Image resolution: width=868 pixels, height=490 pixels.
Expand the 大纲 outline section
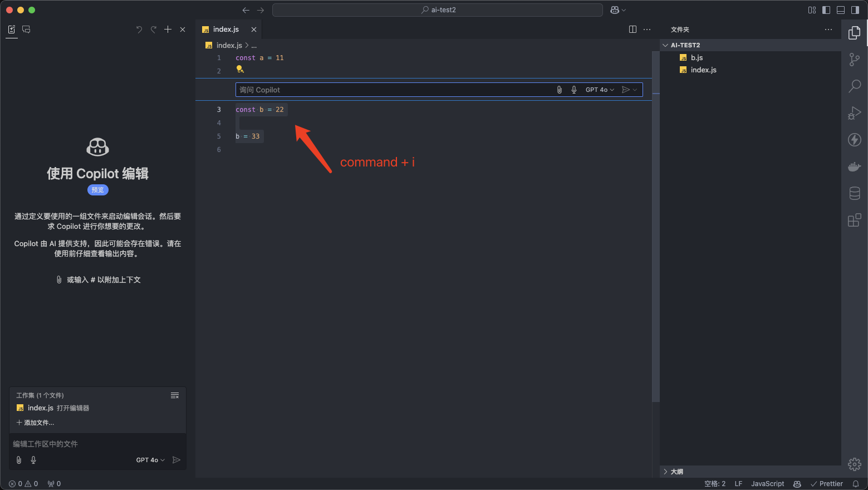pyautogui.click(x=751, y=472)
